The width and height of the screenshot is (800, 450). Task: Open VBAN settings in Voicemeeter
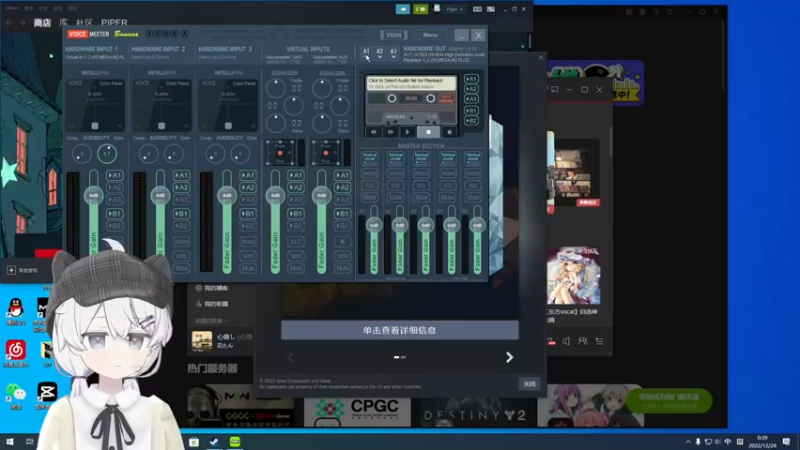tap(393, 35)
